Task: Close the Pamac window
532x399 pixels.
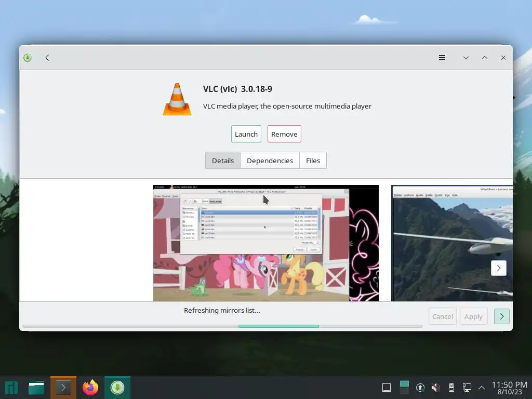Action: pyautogui.click(x=503, y=58)
